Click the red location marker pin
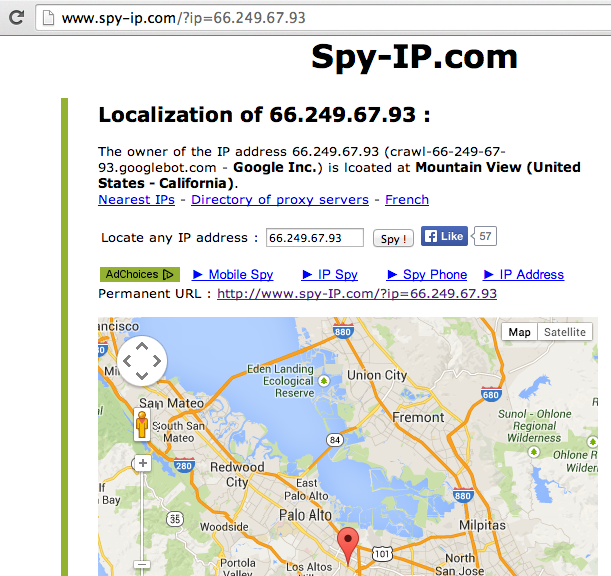This screenshot has height=576, width=611. (x=348, y=546)
